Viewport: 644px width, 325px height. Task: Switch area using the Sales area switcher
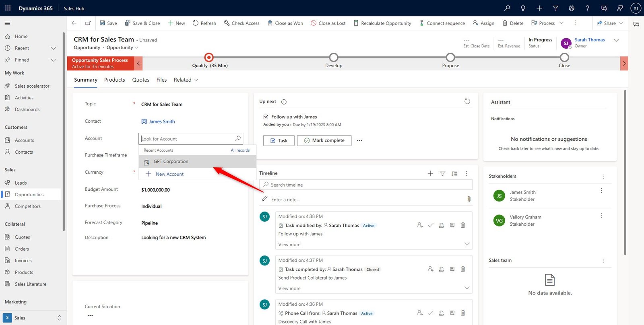click(x=33, y=318)
